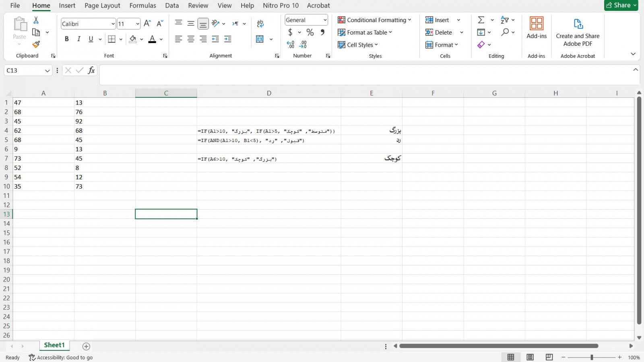Screen dimensions: 644x362
Task: Apply Accounting dollar number format
Action: point(290,32)
